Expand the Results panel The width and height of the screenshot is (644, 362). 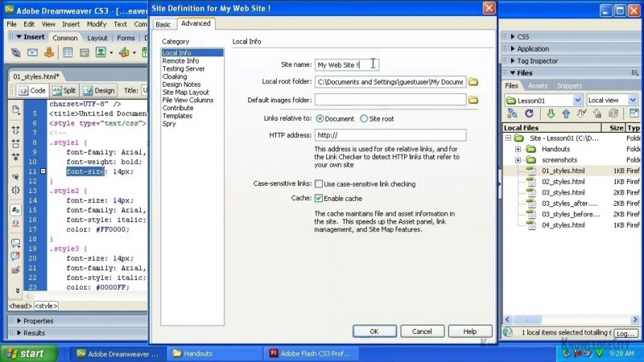click(19, 333)
